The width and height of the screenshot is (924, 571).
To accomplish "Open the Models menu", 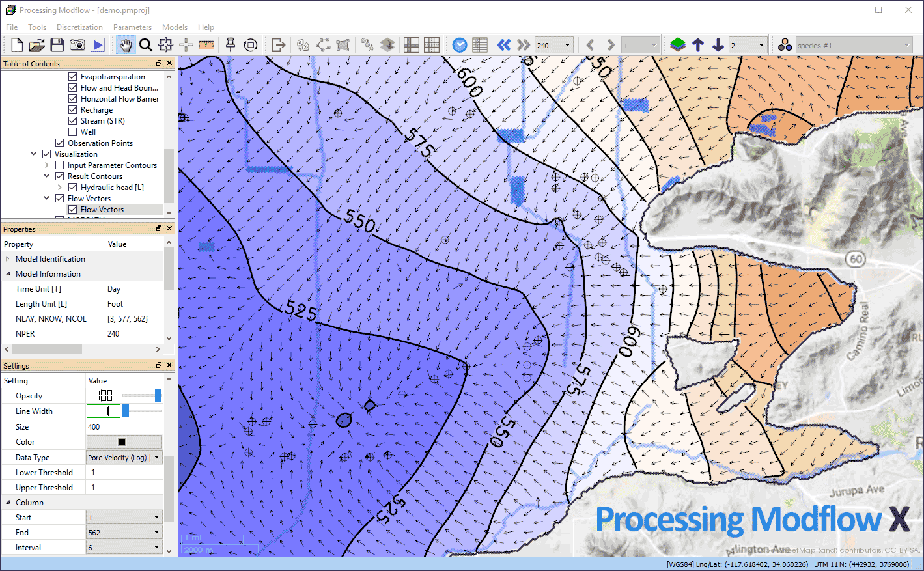I will pyautogui.click(x=175, y=27).
